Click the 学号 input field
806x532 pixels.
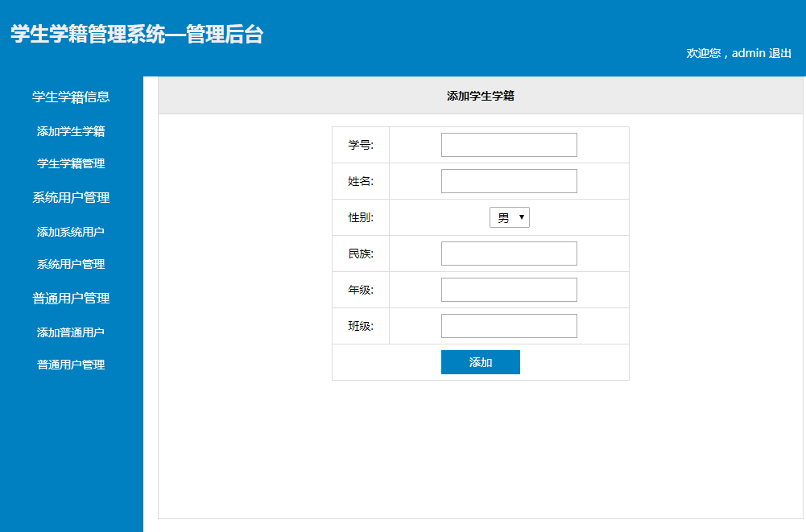(509, 144)
